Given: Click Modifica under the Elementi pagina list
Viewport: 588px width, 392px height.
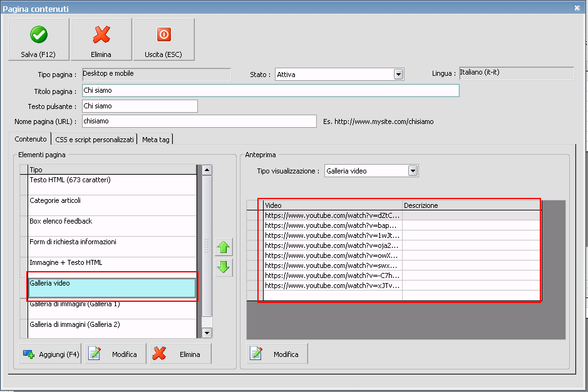Looking at the screenshot, I should 116,354.
